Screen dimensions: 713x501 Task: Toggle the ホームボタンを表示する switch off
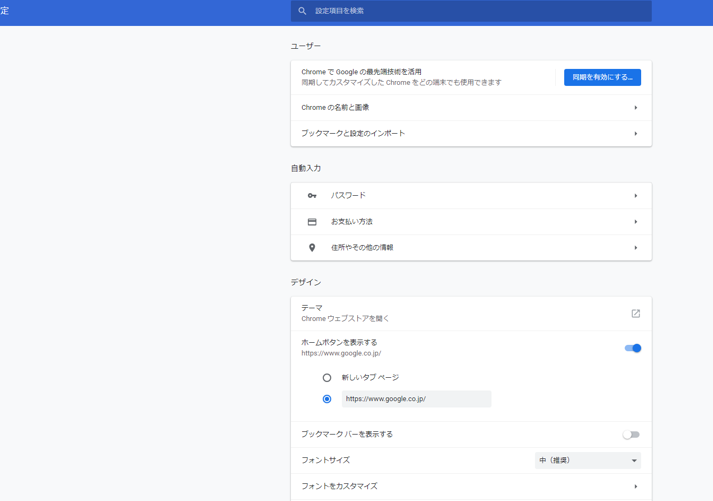tap(633, 348)
